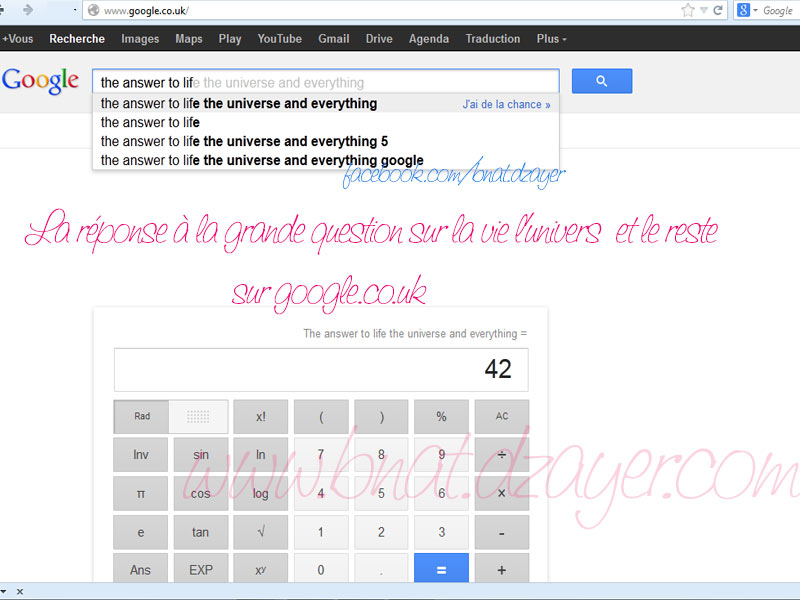800x600 pixels.
Task: Open Maps from the Google bar
Action: [189, 39]
